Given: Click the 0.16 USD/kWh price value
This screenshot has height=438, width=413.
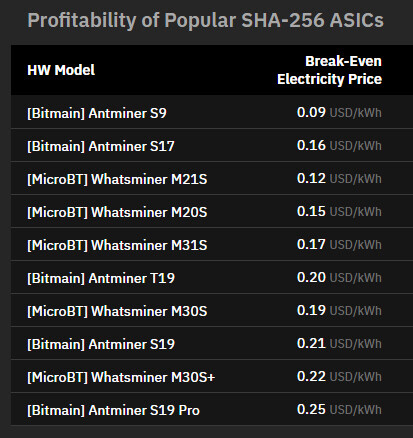Looking at the screenshot, I should [x=339, y=145].
